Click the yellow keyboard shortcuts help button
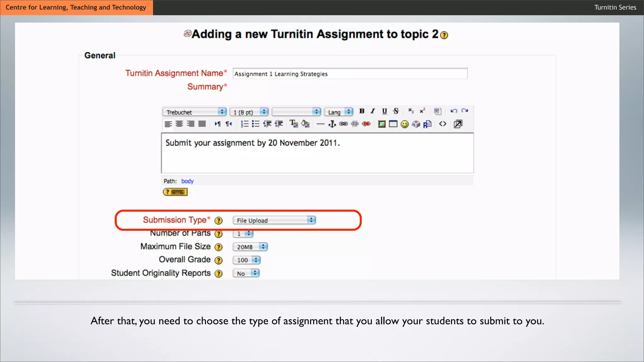Image resolution: width=644 pixels, height=362 pixels. (175, 192)
